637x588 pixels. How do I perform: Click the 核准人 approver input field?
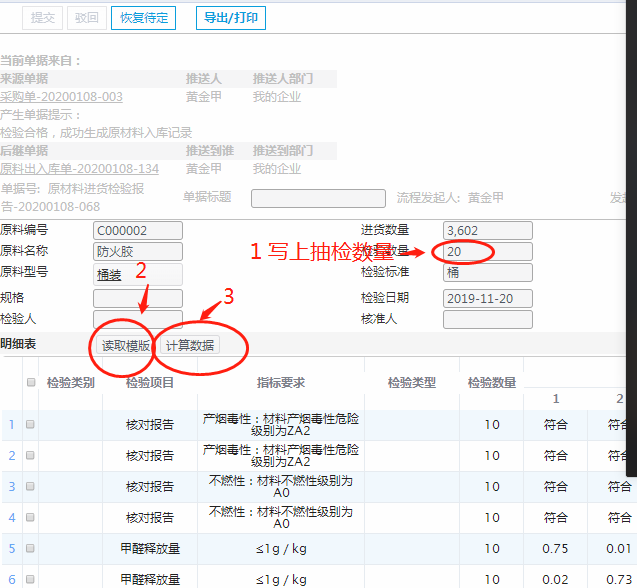click(x=487, y=320)
